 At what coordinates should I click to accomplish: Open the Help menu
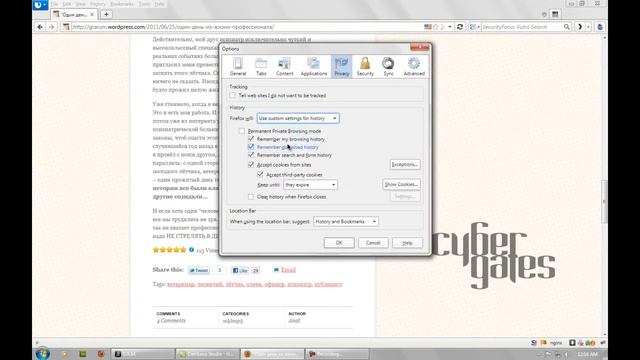[x=159, y=4]
